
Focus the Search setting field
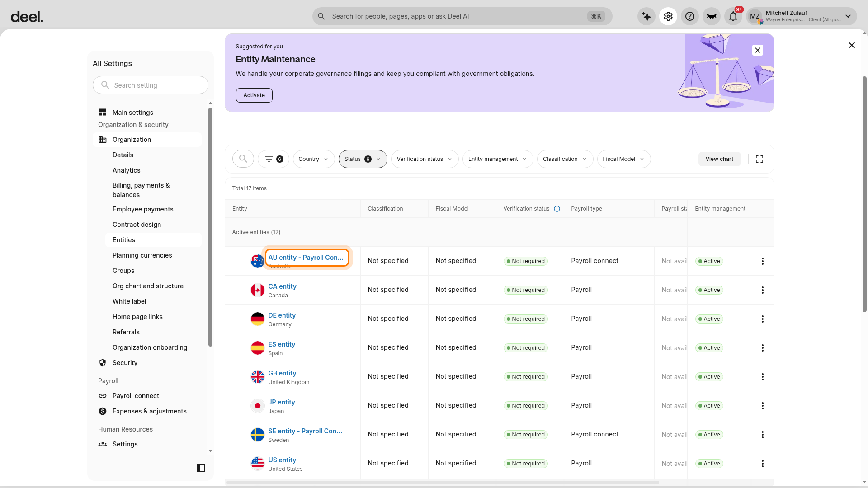[x=151, y=85]
